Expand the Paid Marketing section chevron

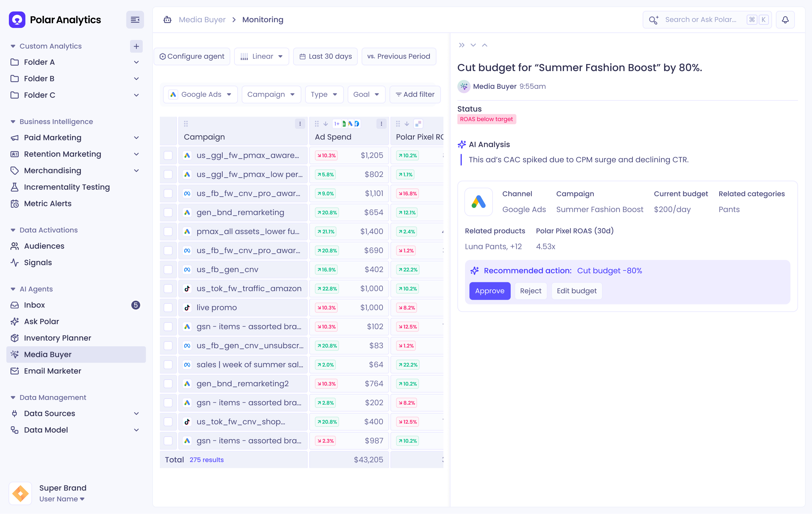[136, 138]
